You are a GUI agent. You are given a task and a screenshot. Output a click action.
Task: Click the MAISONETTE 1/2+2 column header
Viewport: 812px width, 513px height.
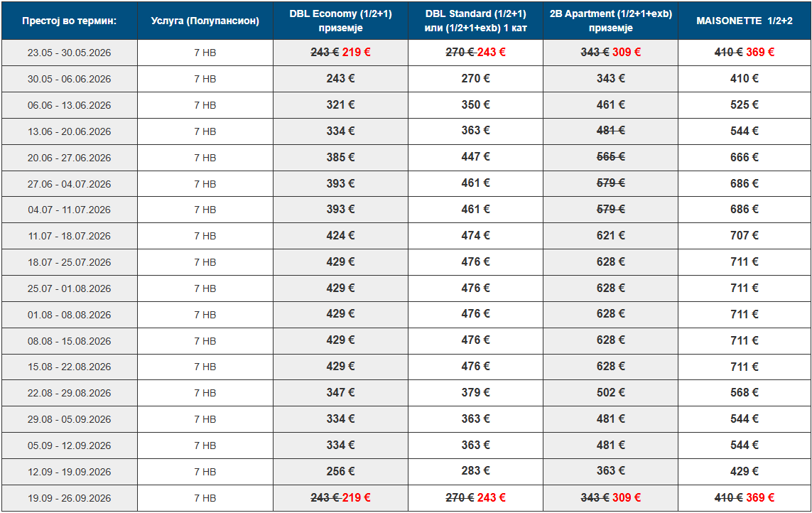pos(745,21)
